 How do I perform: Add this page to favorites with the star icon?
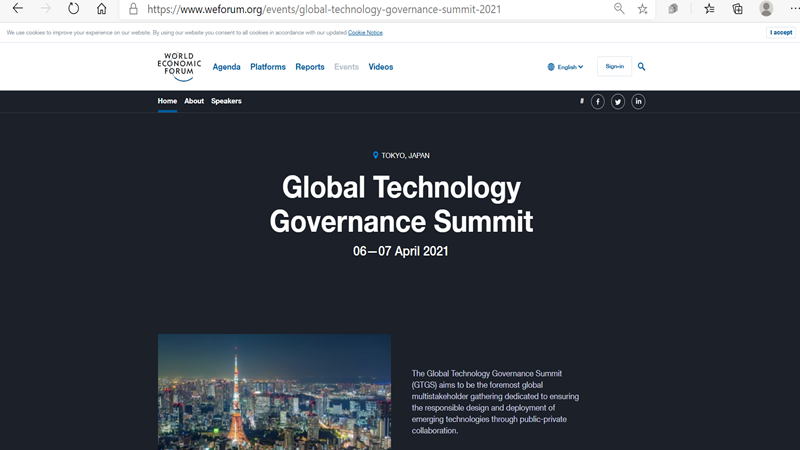point(642,9)
